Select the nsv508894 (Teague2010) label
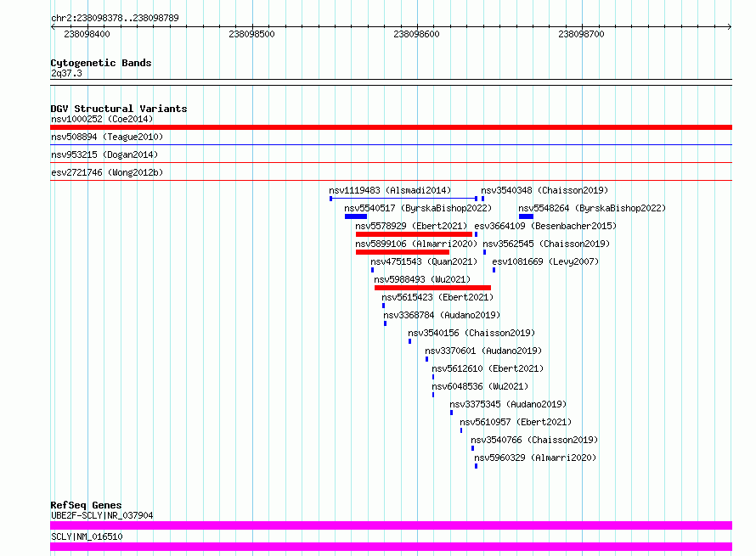This screenshot has height=556, width=756. [107, 137]
